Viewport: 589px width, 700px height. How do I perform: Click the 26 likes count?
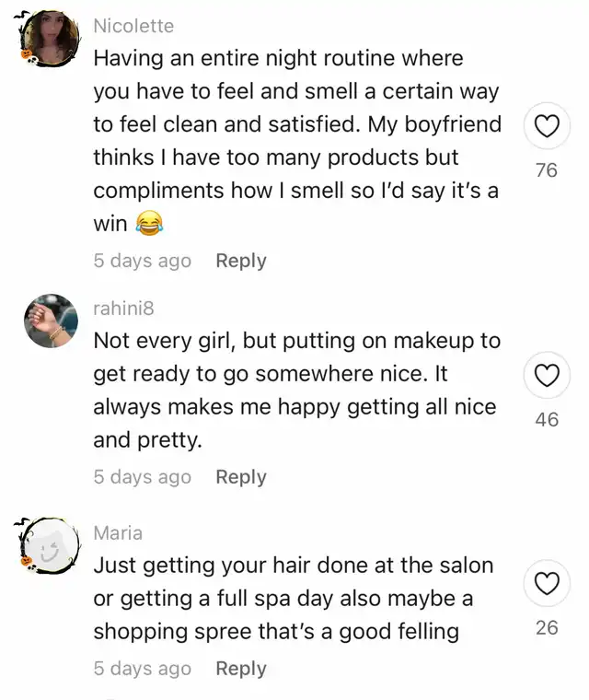click(x=547, y=629)
